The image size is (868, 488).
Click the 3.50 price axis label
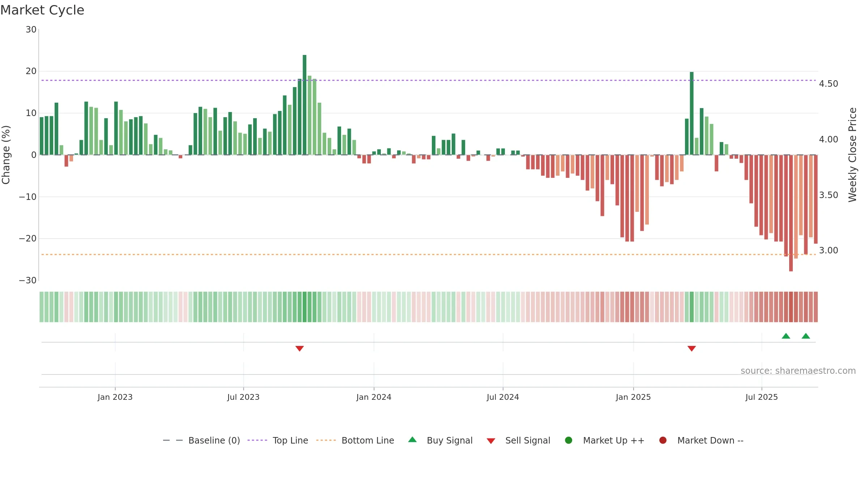coord(829,195)
